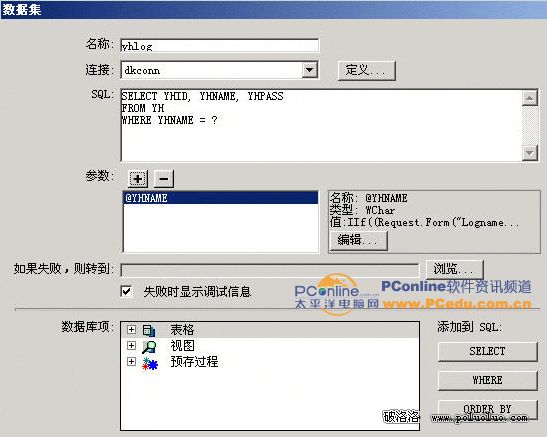Click SQL box scroll down arrow
This screenshot has width=547, height=437.
pyautogui.click(x=530, y=153)
